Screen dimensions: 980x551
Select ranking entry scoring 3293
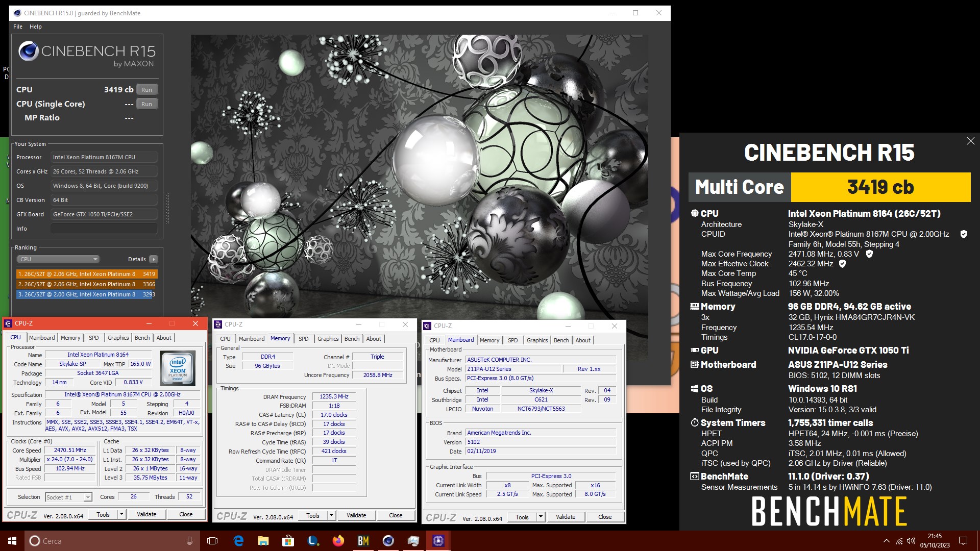pos(86,294)
